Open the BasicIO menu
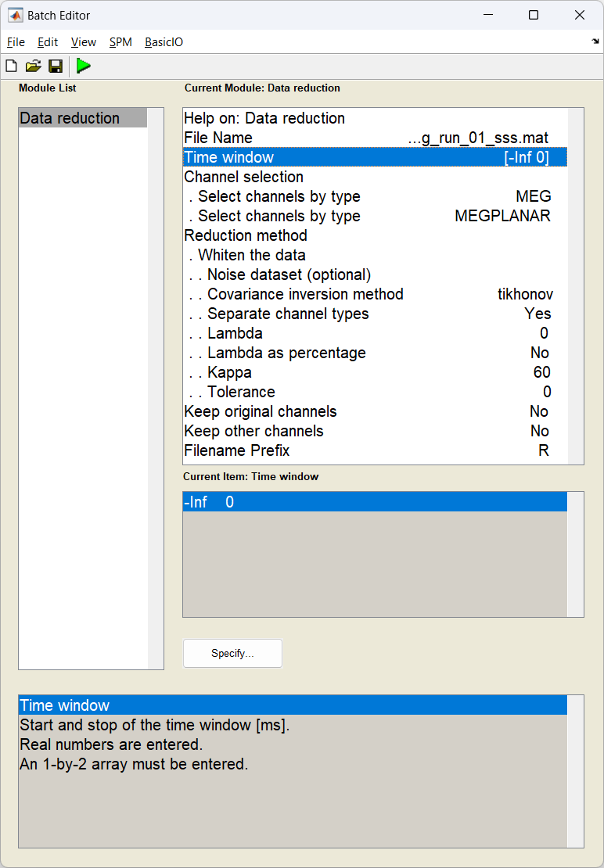 (164, 42)
